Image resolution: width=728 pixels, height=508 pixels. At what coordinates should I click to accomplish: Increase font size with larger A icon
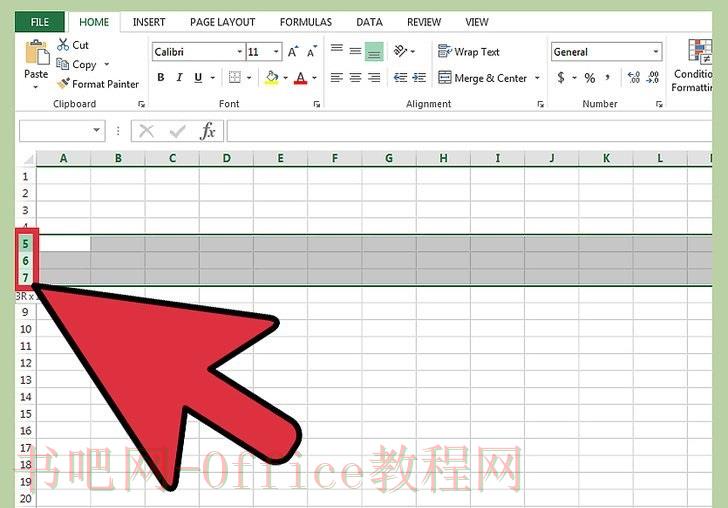(292, 52)
